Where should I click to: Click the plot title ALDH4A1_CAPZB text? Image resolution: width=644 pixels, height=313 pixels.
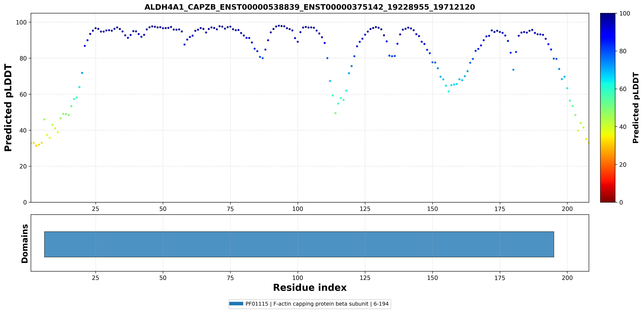pyautogui.click(x=310, y=7)
